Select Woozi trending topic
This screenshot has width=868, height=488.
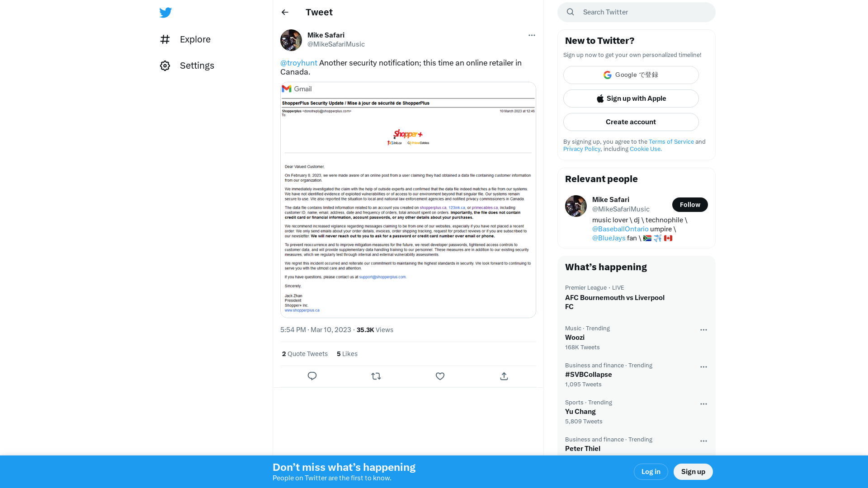click(575, 337)
